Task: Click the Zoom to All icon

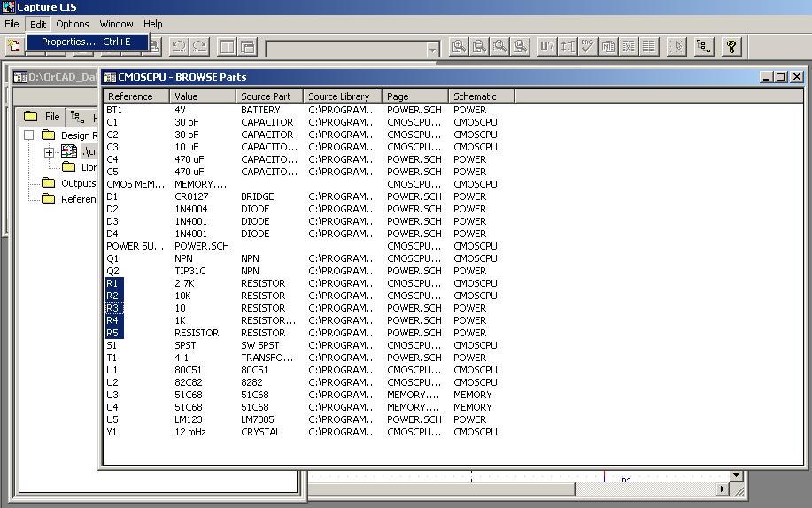Action: [x=521, y=47]
